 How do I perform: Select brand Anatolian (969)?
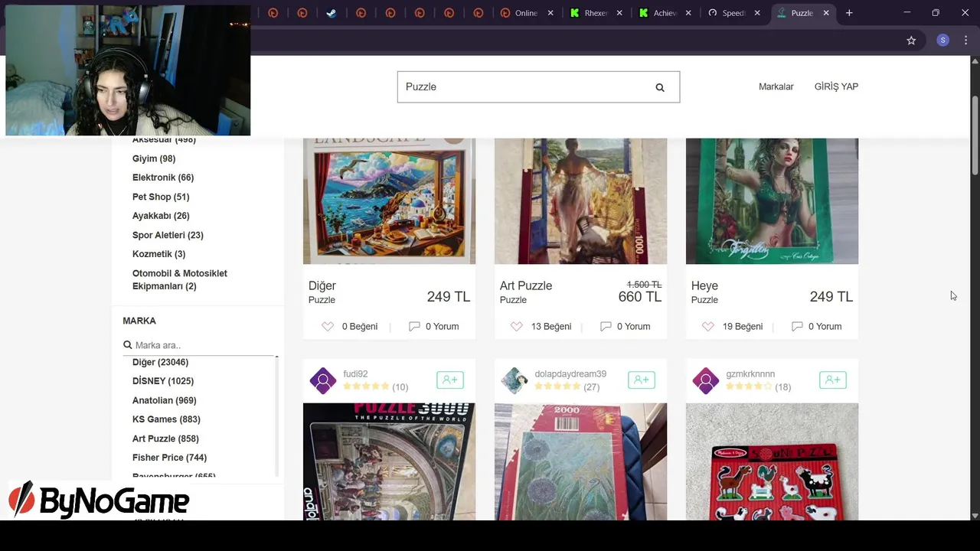pos(164,400)
